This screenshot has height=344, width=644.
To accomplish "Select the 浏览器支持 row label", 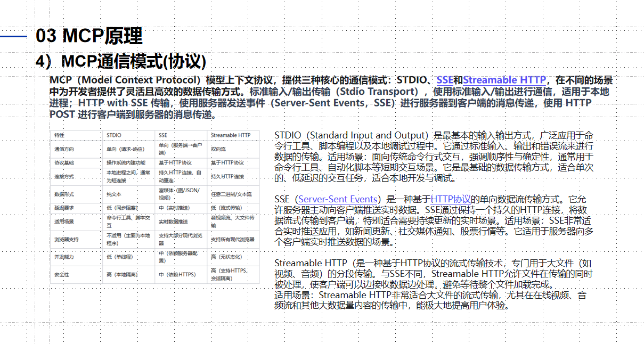I will 67,239.
